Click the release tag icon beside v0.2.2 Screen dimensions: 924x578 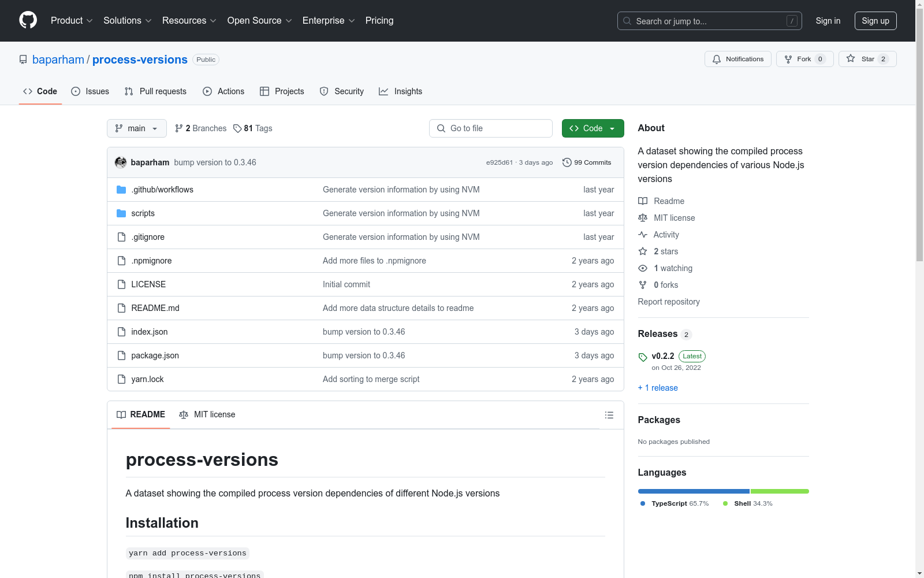643,357
